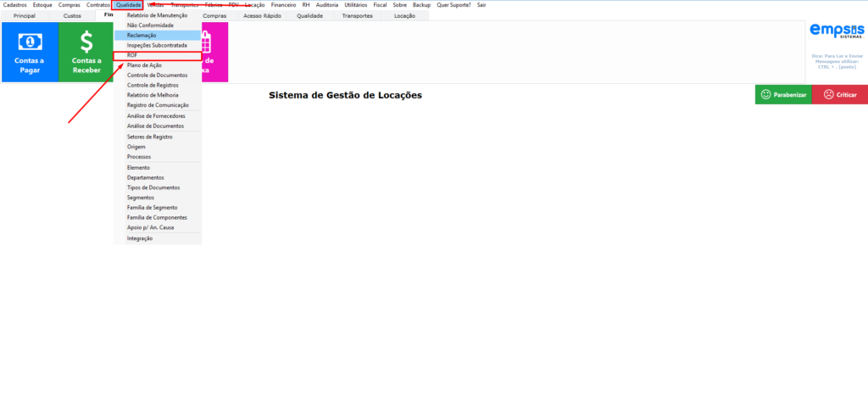Viewport: 868px width, 397px height.
Task: Open Plano de Ação menu entry
Action: pos(144,65)
